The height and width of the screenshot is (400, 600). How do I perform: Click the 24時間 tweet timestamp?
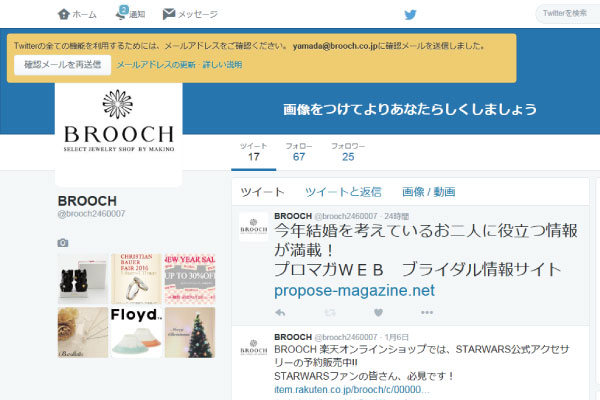[x=396, y=216]
